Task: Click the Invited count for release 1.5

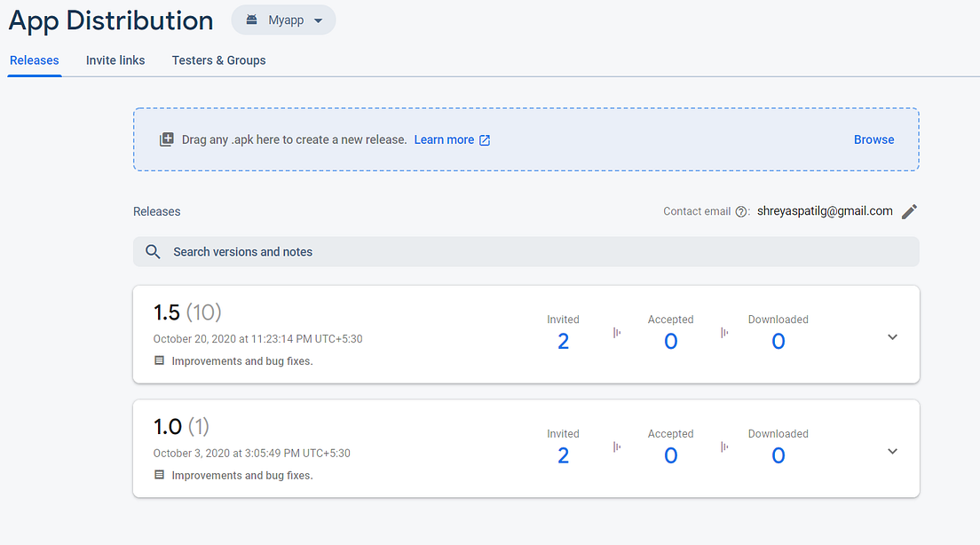Action: (563, 342)
